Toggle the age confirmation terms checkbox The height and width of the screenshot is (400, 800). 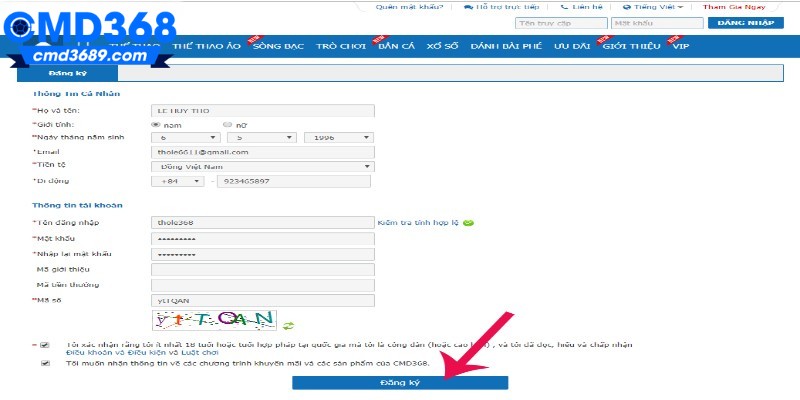click(x=45, y=345)
